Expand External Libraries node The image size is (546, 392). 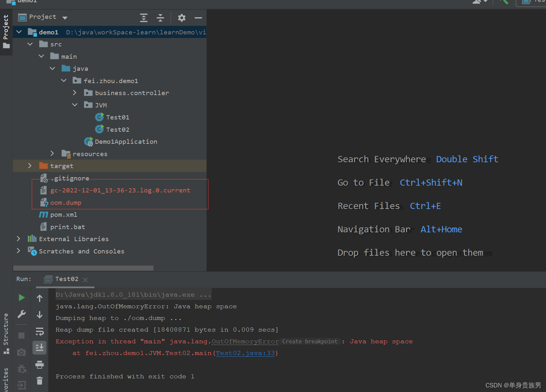click(19, 239)
